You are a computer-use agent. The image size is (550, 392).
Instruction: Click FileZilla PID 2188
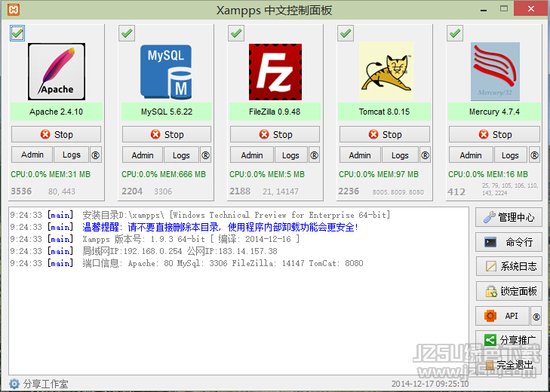coord(240,191)
